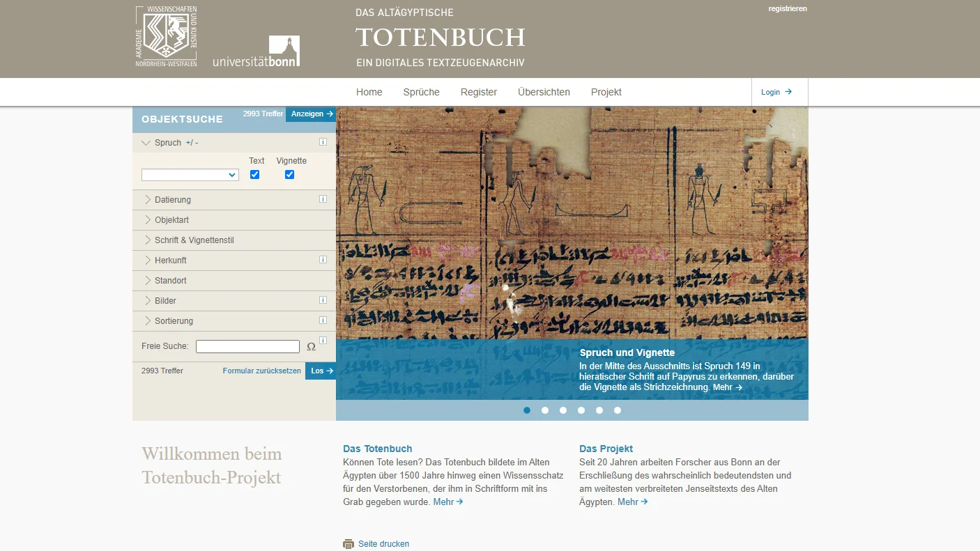
Task: Open the Spruch selection dropdown
Action: tap(190, 175)
